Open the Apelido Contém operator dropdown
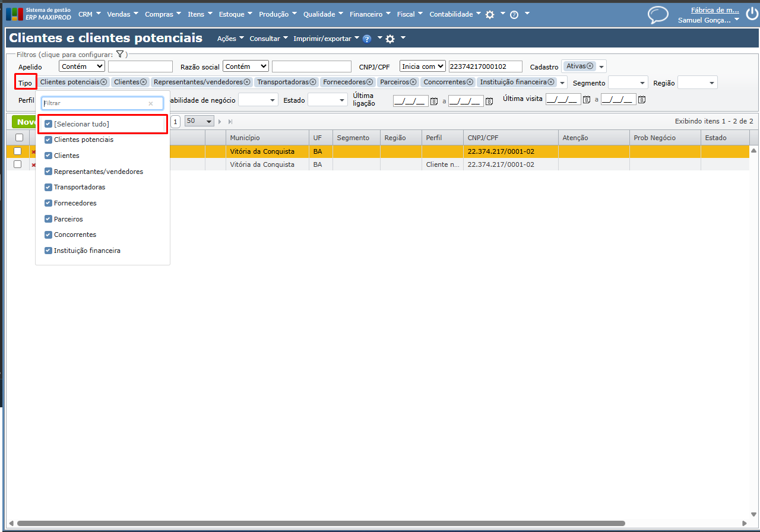 (82, 66)
